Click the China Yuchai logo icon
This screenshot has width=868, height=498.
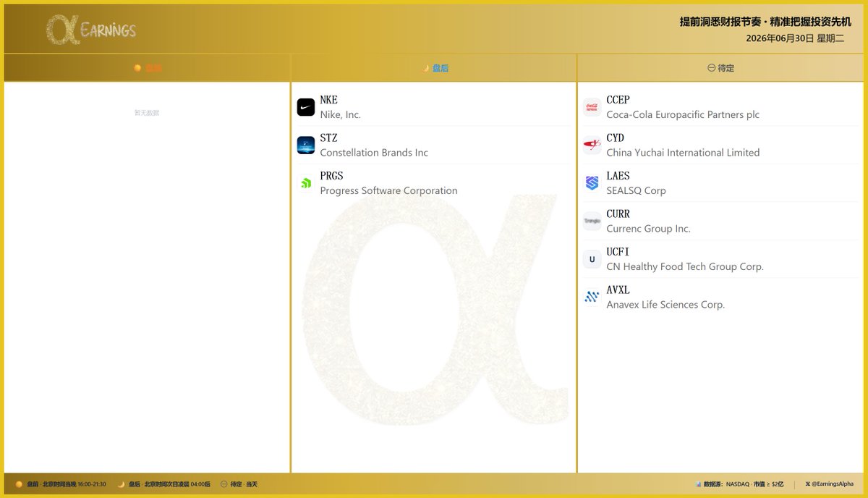(x=592, y=145)
